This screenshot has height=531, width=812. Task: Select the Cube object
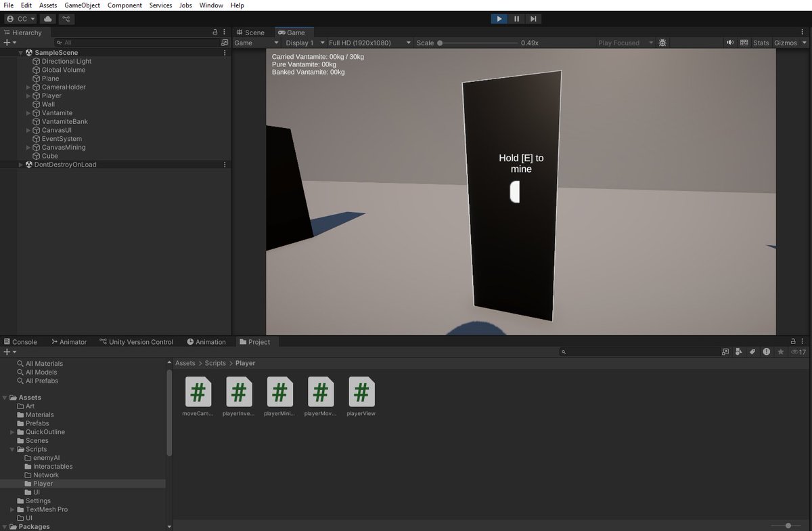pyautogui.click(x=49, y=156)
